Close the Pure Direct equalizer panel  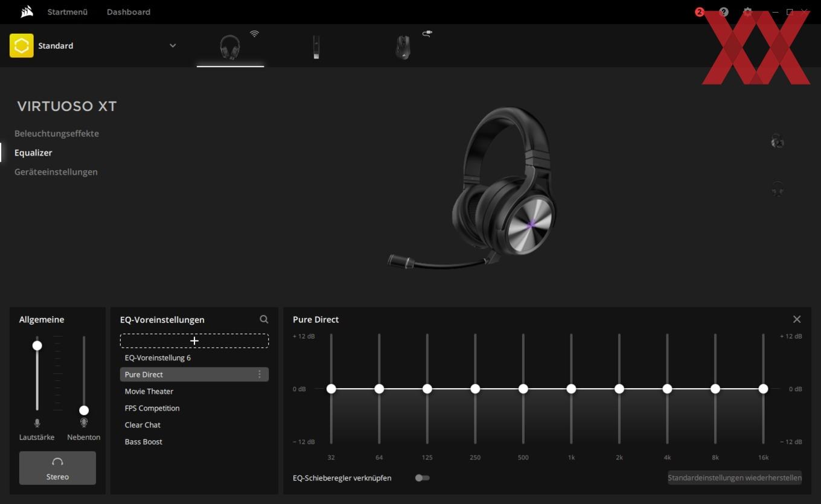[797, 319]
